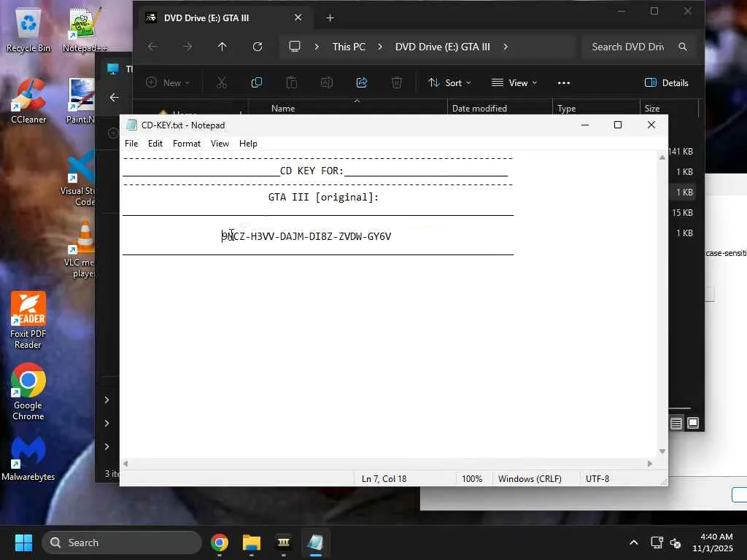Open the Notepad View menu
The width and height of the screenshot is (747, 560).
pos(220,144)
